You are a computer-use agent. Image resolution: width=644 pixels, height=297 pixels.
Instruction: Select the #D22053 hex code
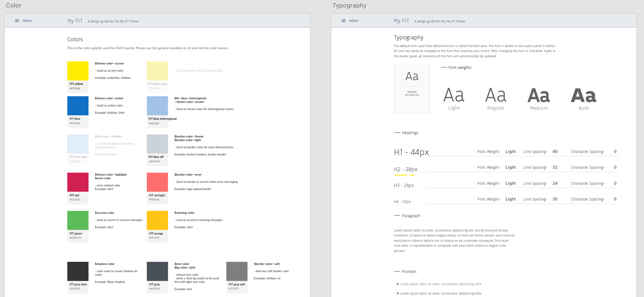point(75,200)
